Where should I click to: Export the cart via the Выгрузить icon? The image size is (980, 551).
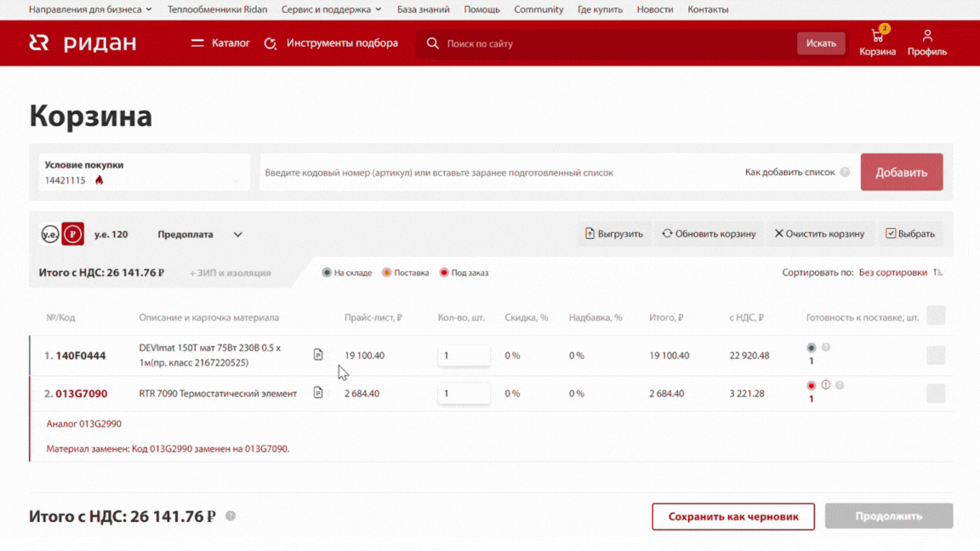pyautogui.click(x=614, y=233)
